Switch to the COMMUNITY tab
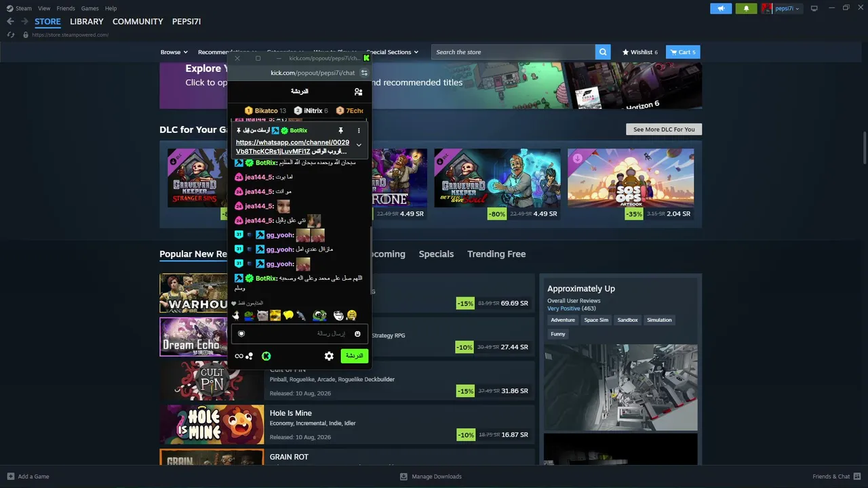The width and height of the screenshot is (868, 488). (x=138, y=22)
